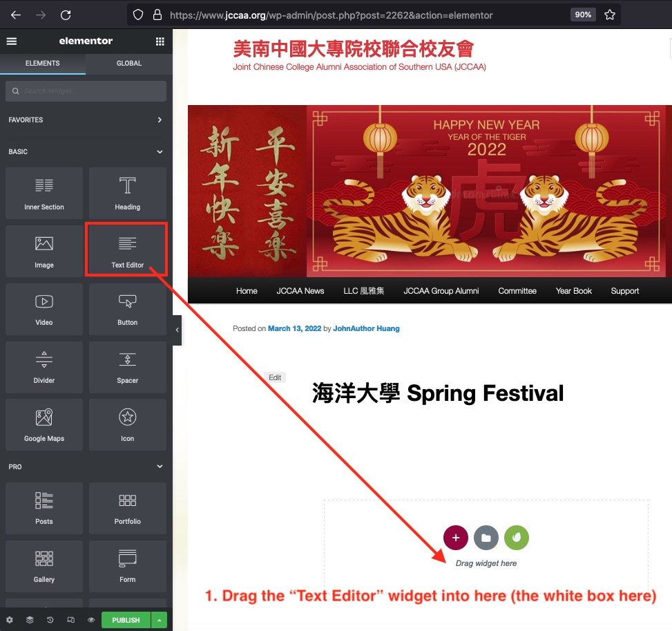Viewport: 672px width, 631px height.
Task: Open the Publish save options arrow
Action: pos(159,620)
